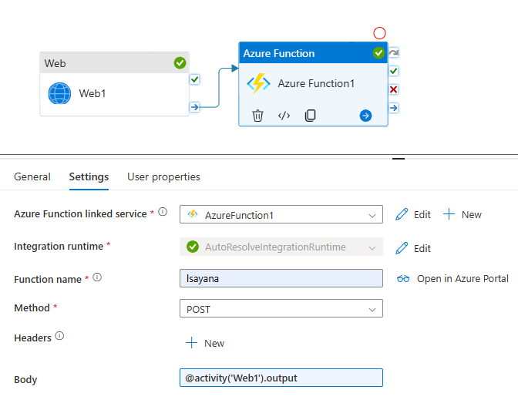Viewport: 518px width, 420px height.
Task: Click the Web activity success checkmark connector
Action: 194,79
